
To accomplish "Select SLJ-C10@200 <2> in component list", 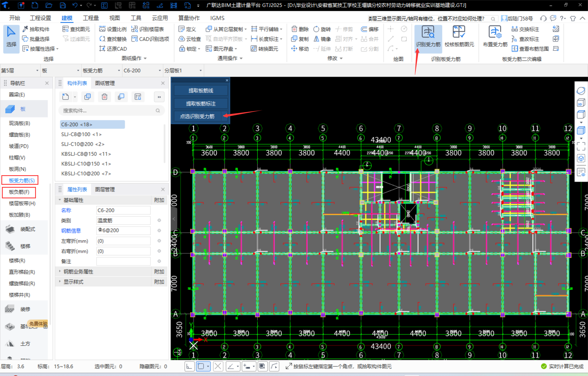I will tap(83, 144).
